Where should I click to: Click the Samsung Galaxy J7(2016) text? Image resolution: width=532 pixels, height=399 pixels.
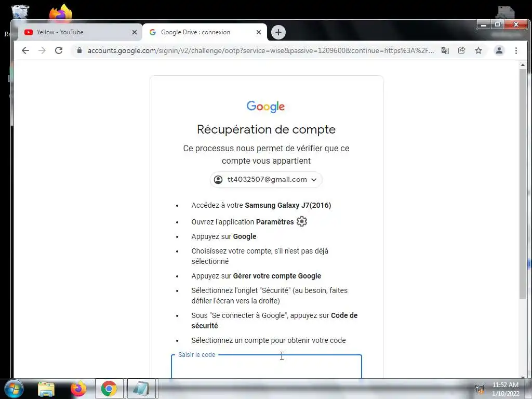coord(288,205)
